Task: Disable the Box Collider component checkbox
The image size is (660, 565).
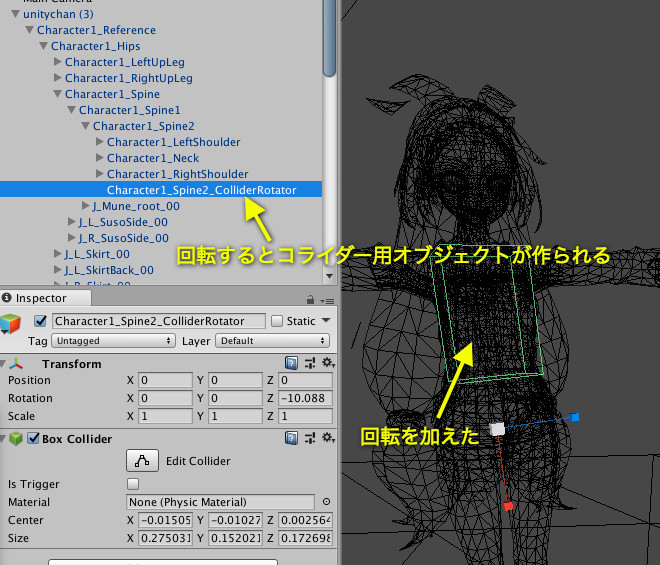Action: pos(34,438)
